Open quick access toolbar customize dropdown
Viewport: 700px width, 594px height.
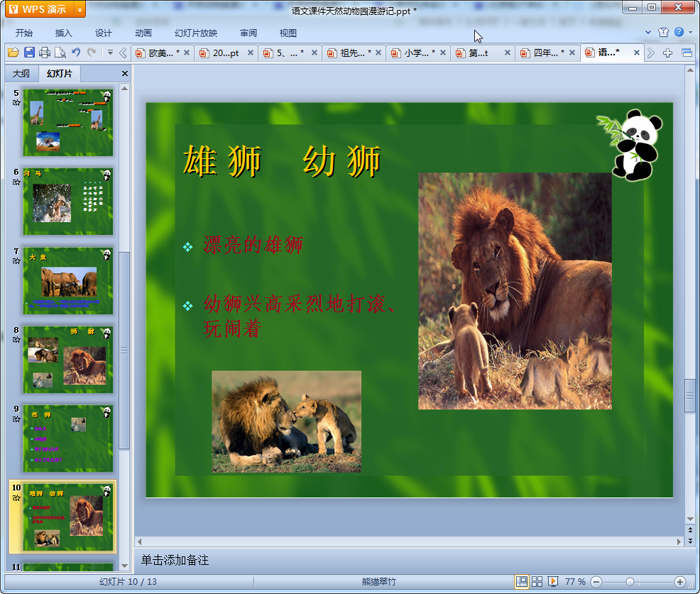(110, 53)
